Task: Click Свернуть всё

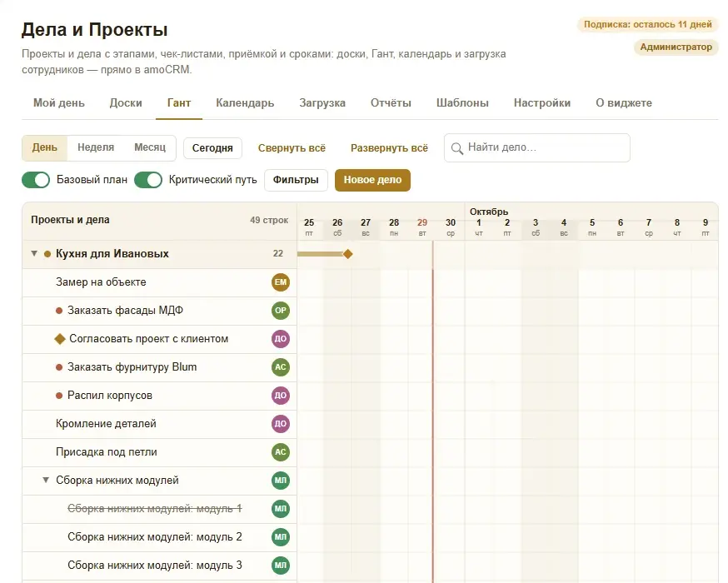Action: pos(292,148)
